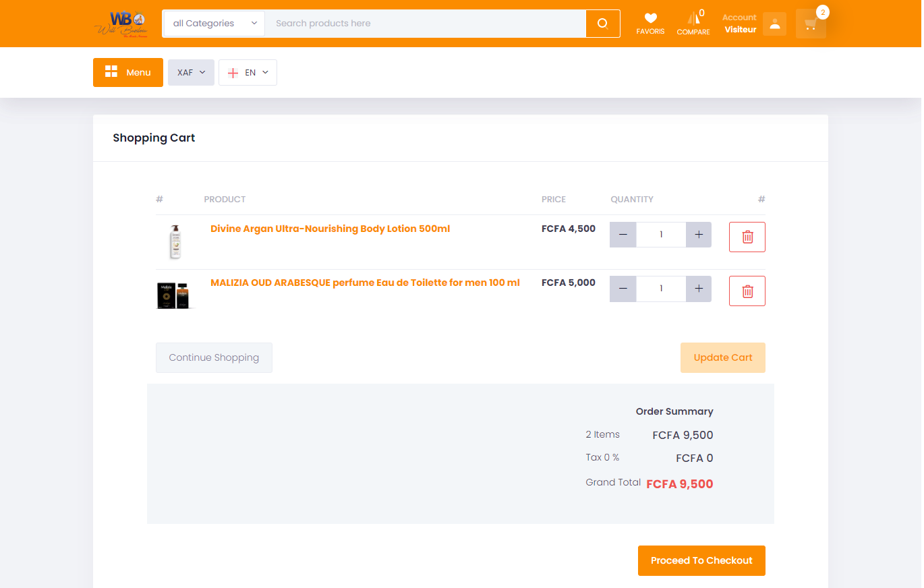Click quantity field for MALIZIA perfume
924x588 pixels.
pyautogui.click(x=661, y=289)
